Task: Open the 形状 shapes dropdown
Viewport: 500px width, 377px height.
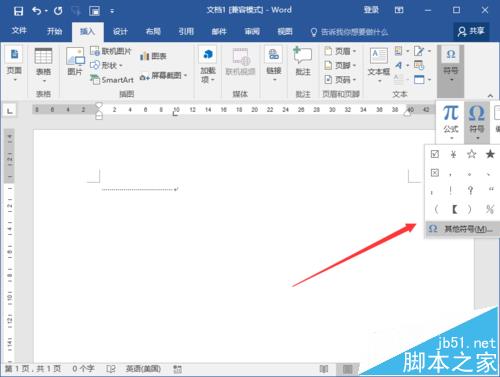Action: point(106,65)
